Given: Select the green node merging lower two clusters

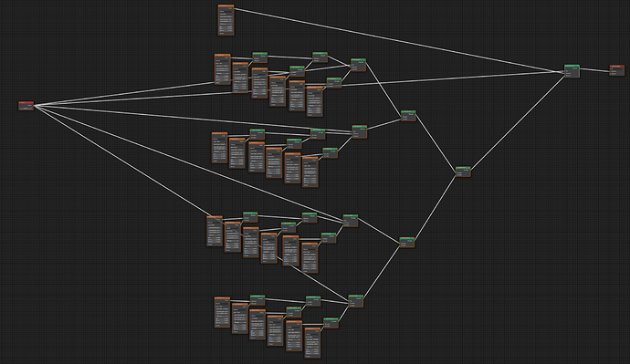Looking at the screenshot, I should tap(406, 243).
